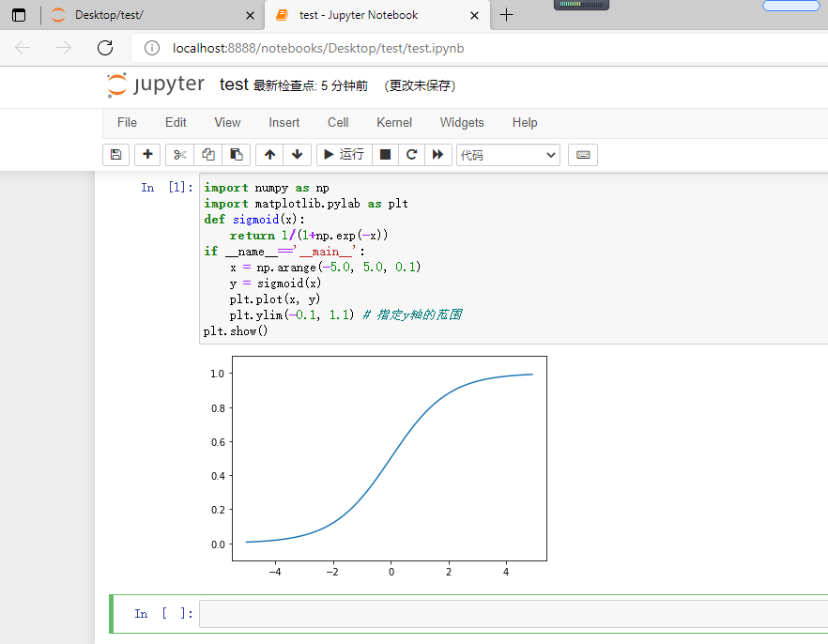Viewport: 828px width, 644px height.
Task: Move the cell up using the up arrow
Action: (x=268, y=155)
